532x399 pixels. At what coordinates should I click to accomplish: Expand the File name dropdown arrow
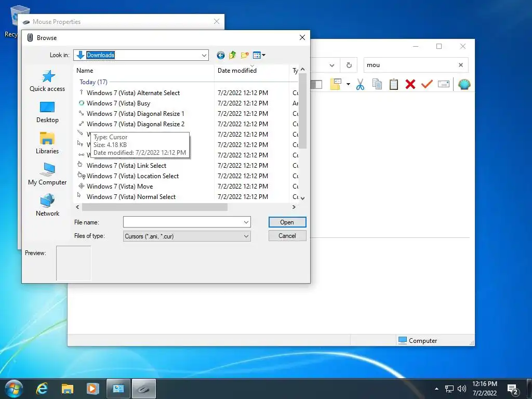click(246, 222)
